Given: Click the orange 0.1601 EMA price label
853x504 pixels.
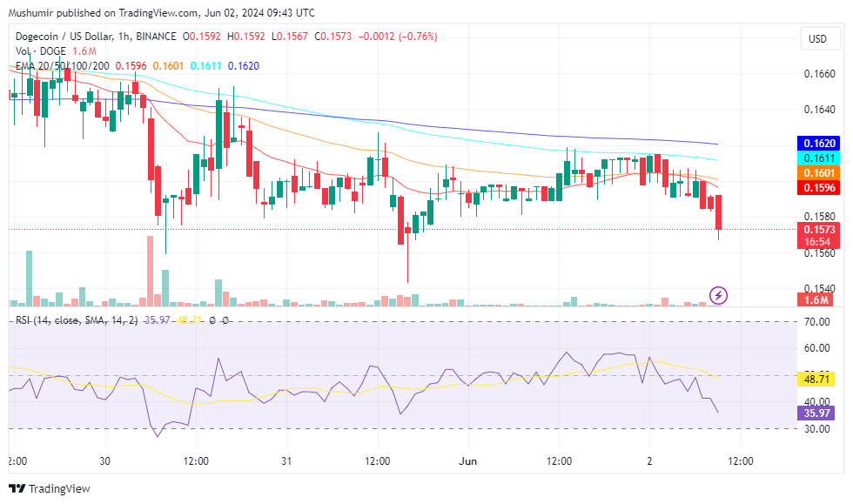Looking at the screenshot, I should (x=816, y=173).
